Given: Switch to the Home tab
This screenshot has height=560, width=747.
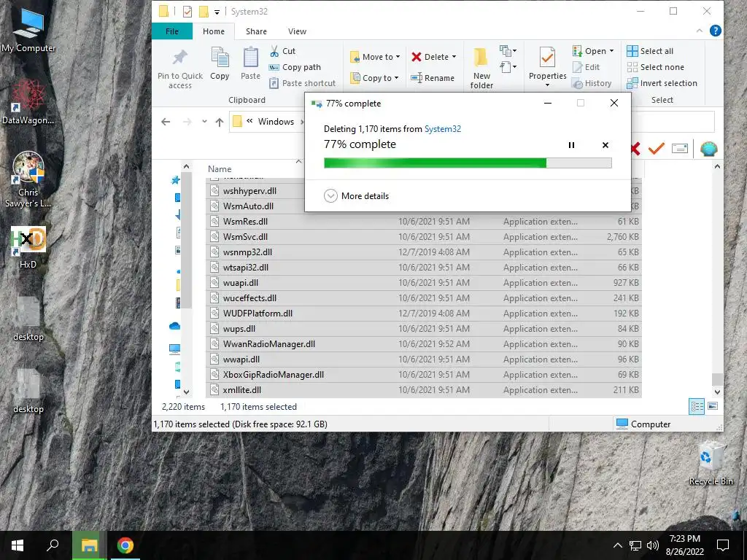Looking at the screenshot, I should tap(214, 31).
